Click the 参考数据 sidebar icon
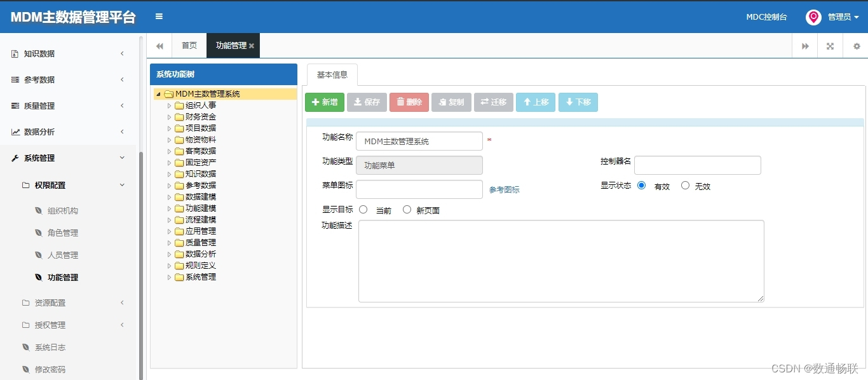The width and height of the screenshot is (868, 380). [x=15, y=80]
